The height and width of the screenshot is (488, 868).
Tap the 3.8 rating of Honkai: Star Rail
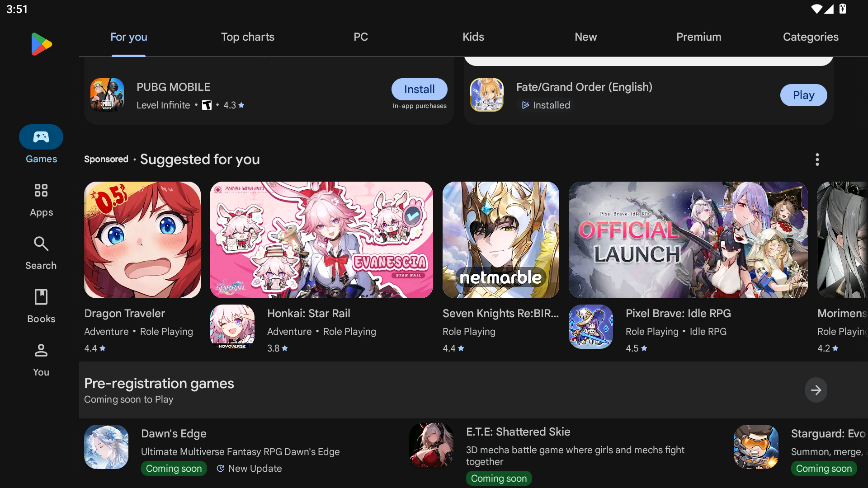pyautogui.click(x=278, y=348)
